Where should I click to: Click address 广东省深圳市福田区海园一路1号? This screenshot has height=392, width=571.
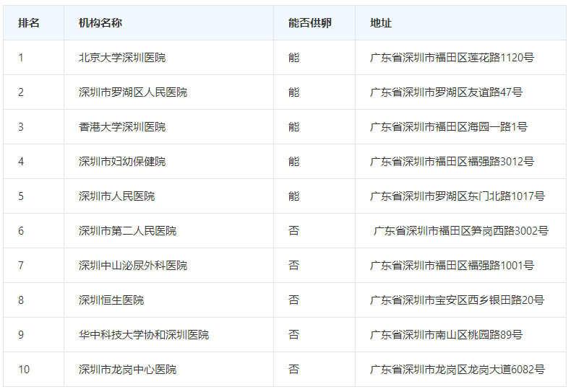coord(449,127)
